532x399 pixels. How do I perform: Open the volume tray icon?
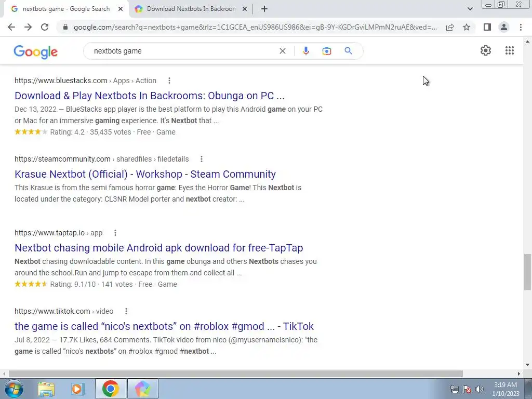pyautogui.click(x=480, y=389)
